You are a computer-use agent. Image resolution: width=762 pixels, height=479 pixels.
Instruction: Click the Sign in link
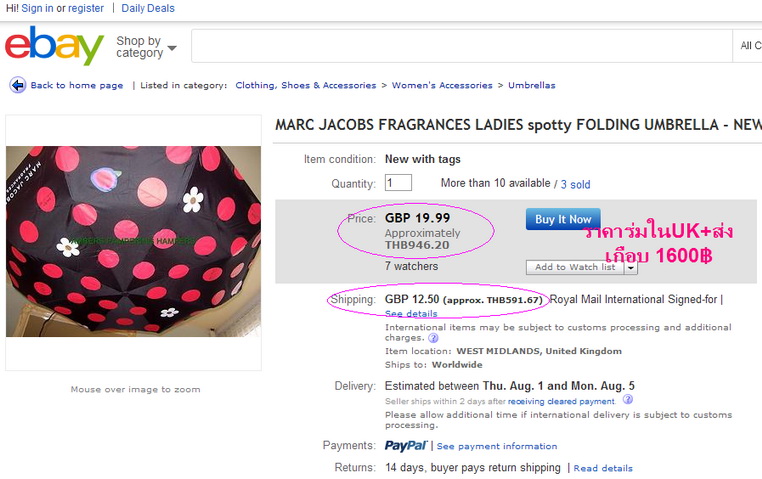(37, 8)
